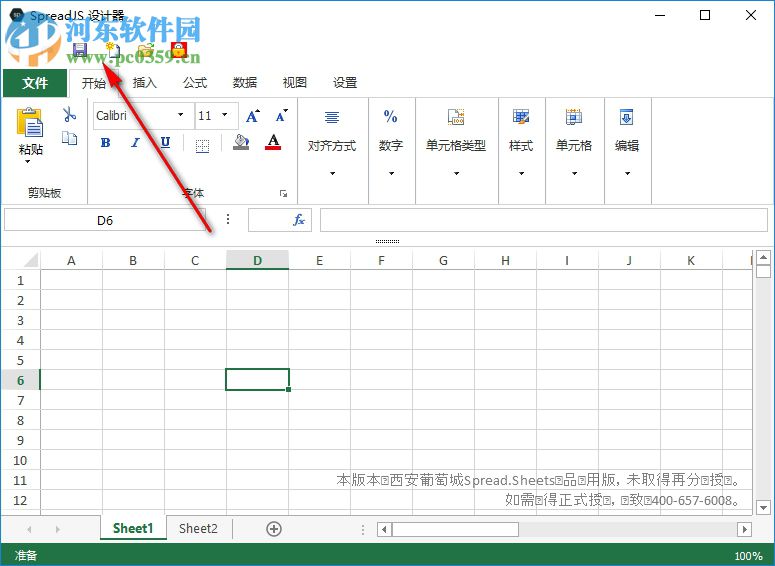Click vertical scrollbar down arrow
Viewport: 775px width, 566px height.
point(763,507)
